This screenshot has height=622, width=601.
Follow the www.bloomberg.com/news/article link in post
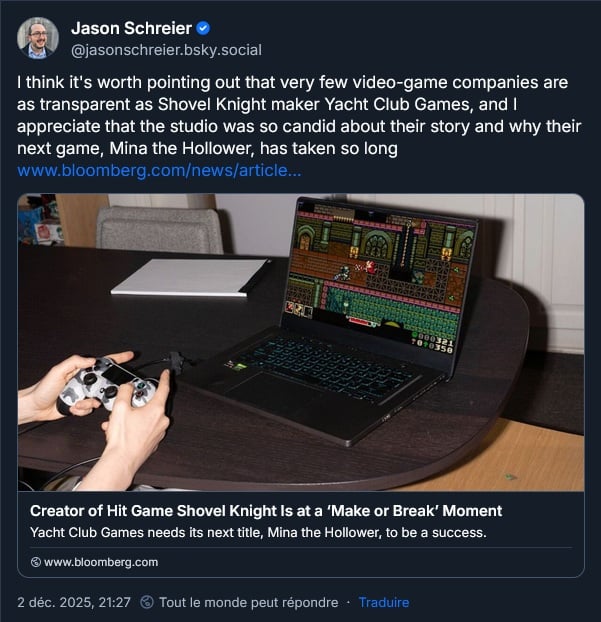[159, 170]
